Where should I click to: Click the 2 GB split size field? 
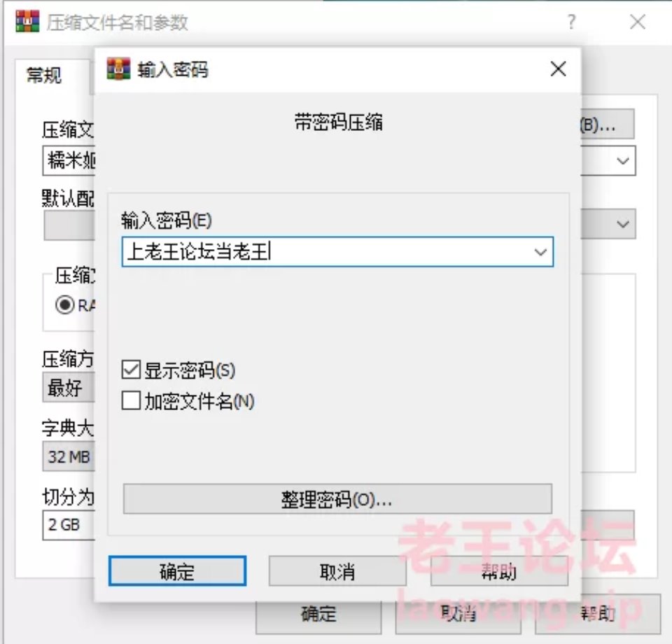pyautogui.click(x=69, y=524)
